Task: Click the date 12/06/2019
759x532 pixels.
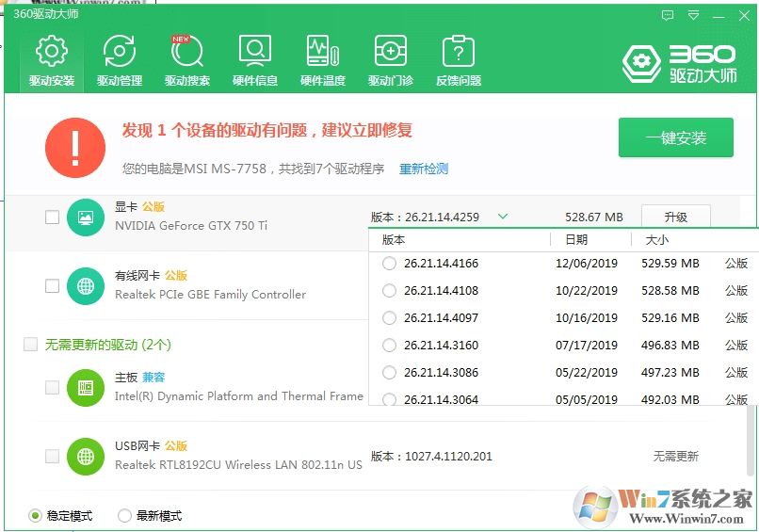Action: coord(586,264)
